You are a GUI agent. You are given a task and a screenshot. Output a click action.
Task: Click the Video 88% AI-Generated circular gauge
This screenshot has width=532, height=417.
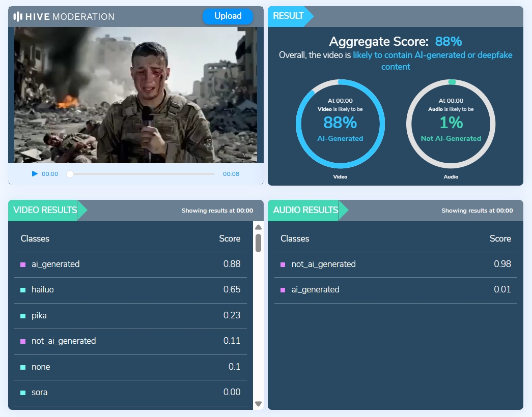(340, 124)
